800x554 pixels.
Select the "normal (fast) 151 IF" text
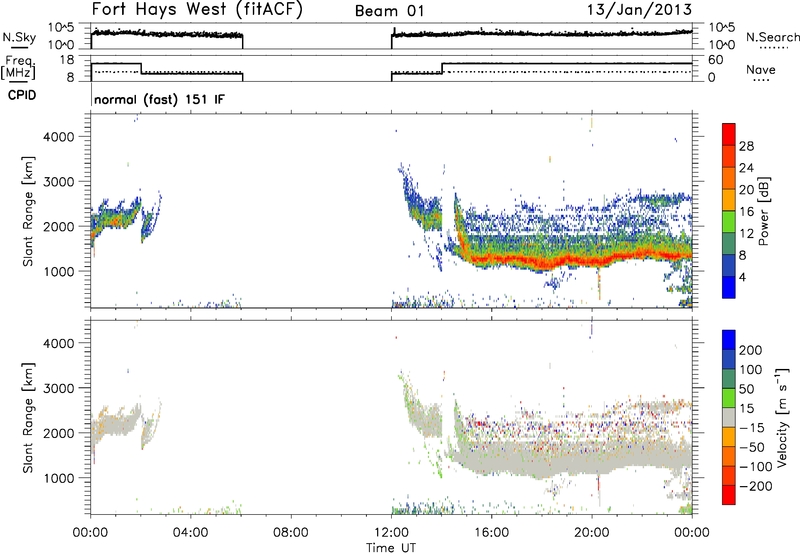[159, 99]
